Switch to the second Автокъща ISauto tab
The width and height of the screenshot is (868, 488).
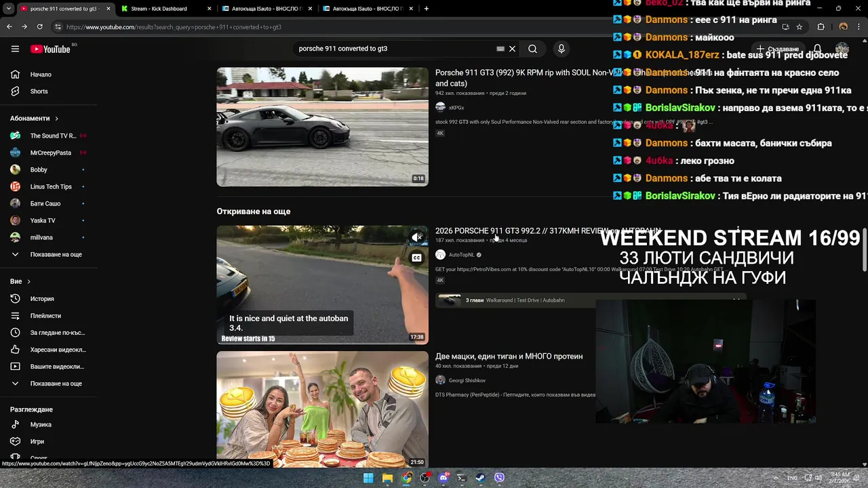[x=366, y=9]
